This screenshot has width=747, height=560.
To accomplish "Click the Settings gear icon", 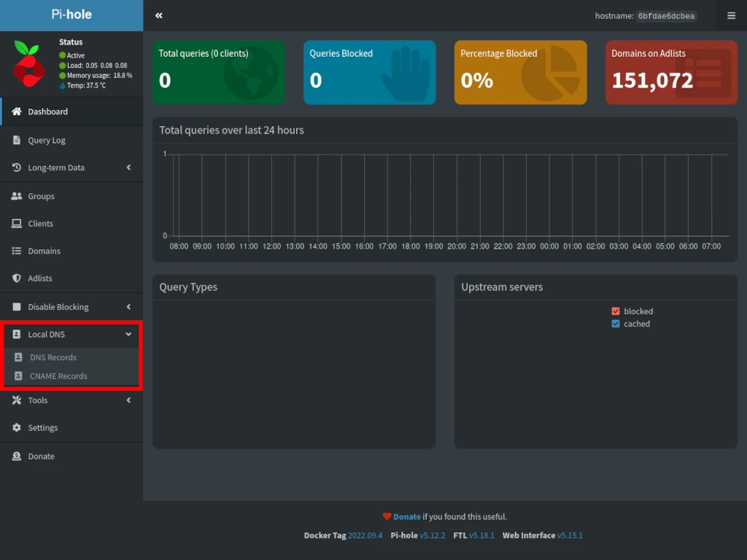I will pos(17,427).
